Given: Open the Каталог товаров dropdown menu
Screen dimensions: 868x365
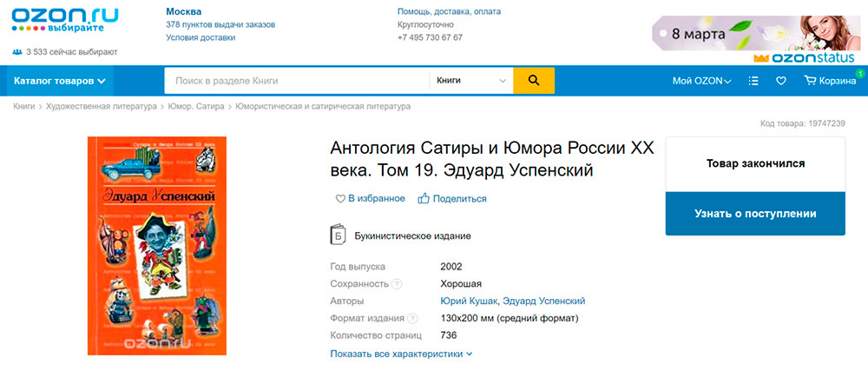Looking at the screenshot, I should click(x=59, y=81).
